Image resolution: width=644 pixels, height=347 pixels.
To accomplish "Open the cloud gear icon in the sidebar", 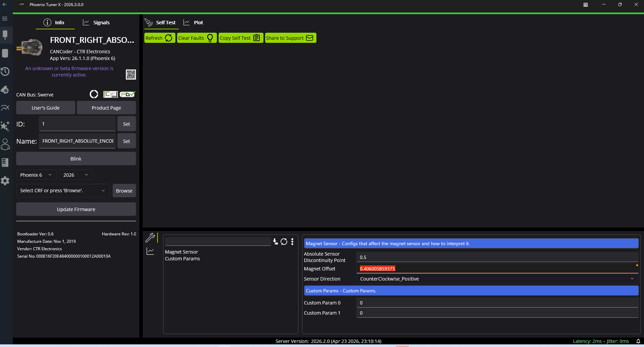I will click(x=5, y=90).
